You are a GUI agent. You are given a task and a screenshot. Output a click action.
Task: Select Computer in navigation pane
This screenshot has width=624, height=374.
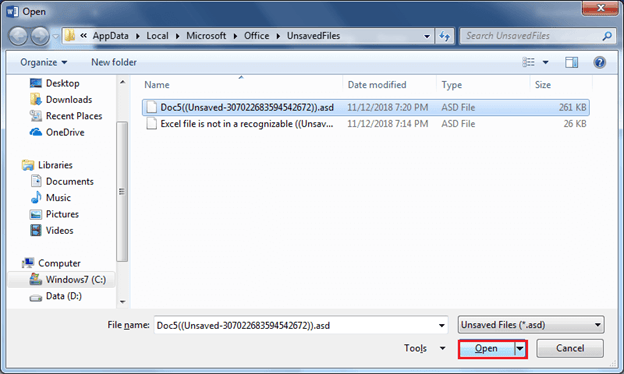[x=51, y=263]
